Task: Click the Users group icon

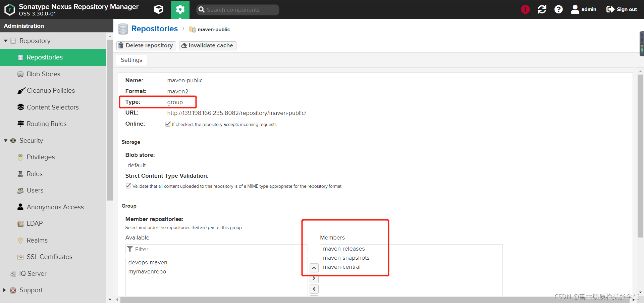Action: [20, 190]
